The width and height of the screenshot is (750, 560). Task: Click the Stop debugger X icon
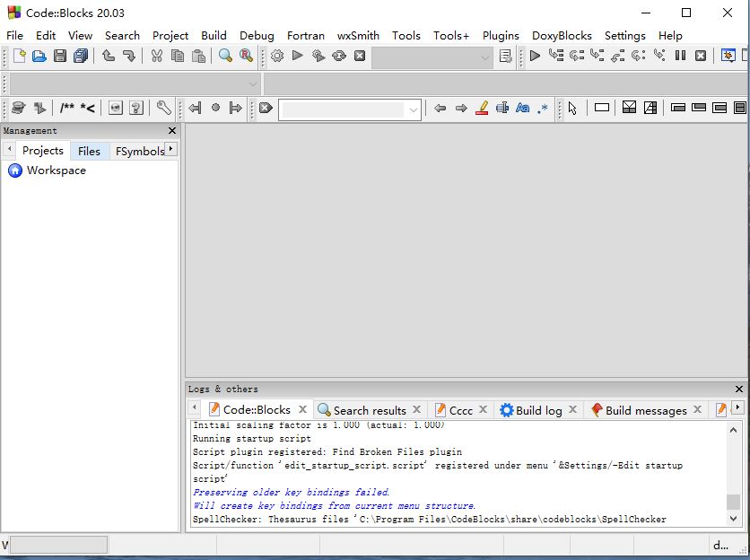pyautogui.click(x=701, y=56)
